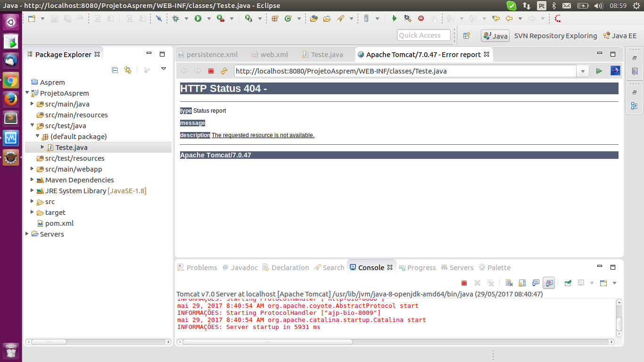
Task: Toggle Show Console When Standard Error Changes
Action: 549,283
